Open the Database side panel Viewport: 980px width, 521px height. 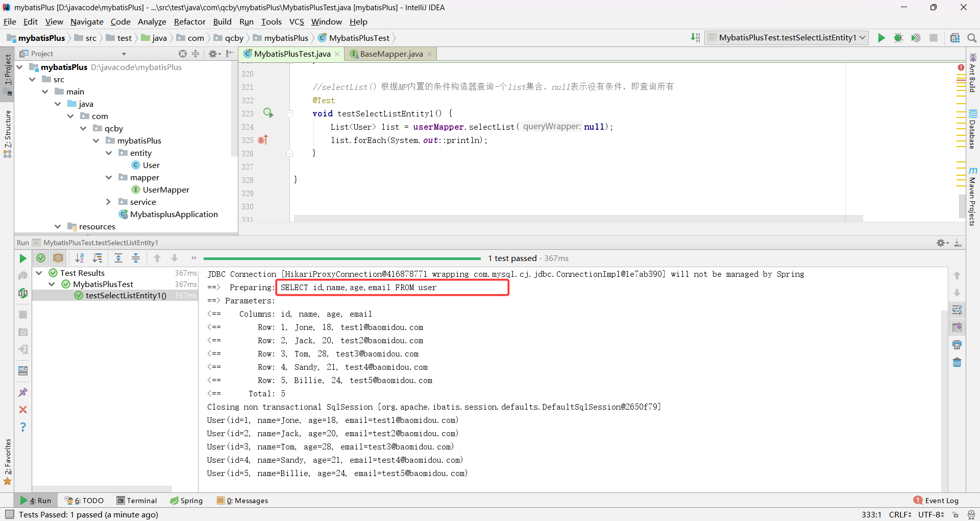click(x=973, y=129)
